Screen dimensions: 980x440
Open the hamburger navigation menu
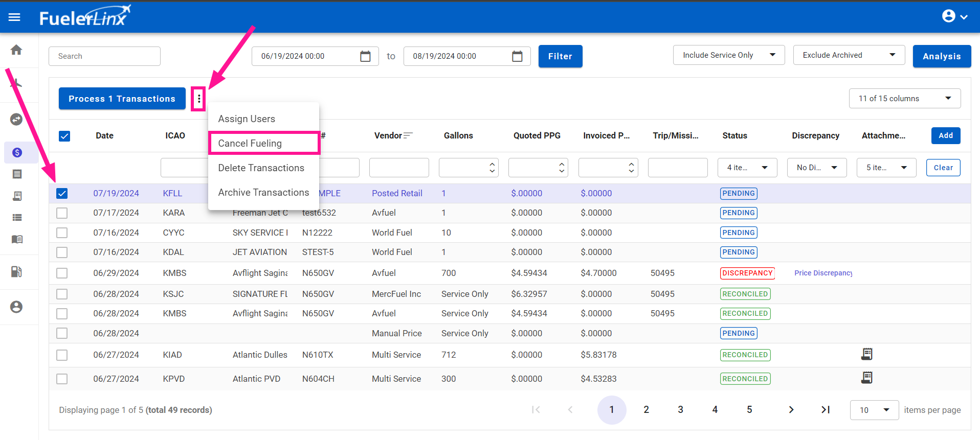pos(14,17)
